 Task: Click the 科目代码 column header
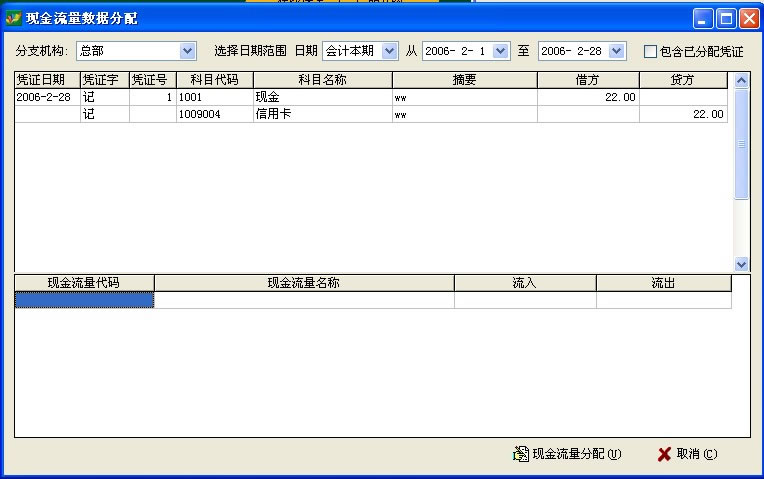pyautogui.click(x=214, y=80)
